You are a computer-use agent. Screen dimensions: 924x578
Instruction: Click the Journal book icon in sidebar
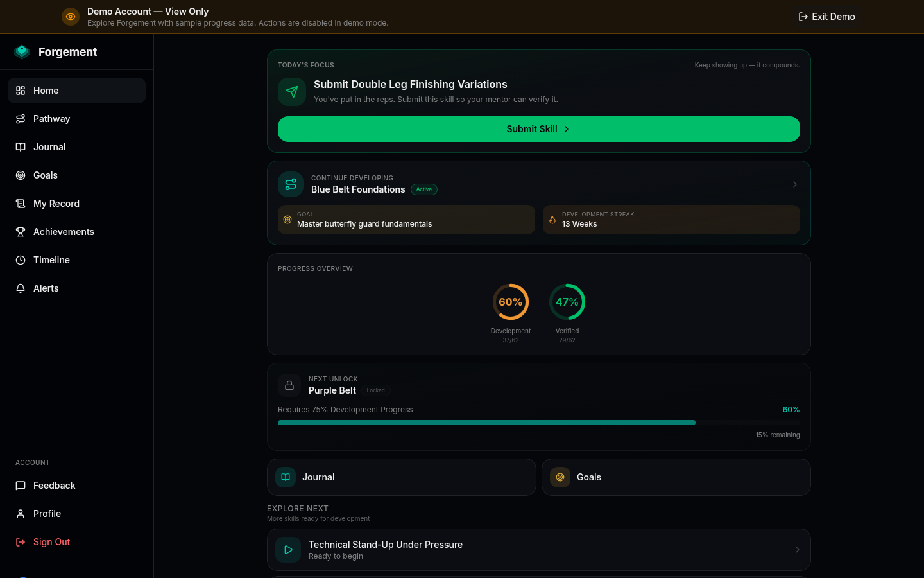coord(21,147)
